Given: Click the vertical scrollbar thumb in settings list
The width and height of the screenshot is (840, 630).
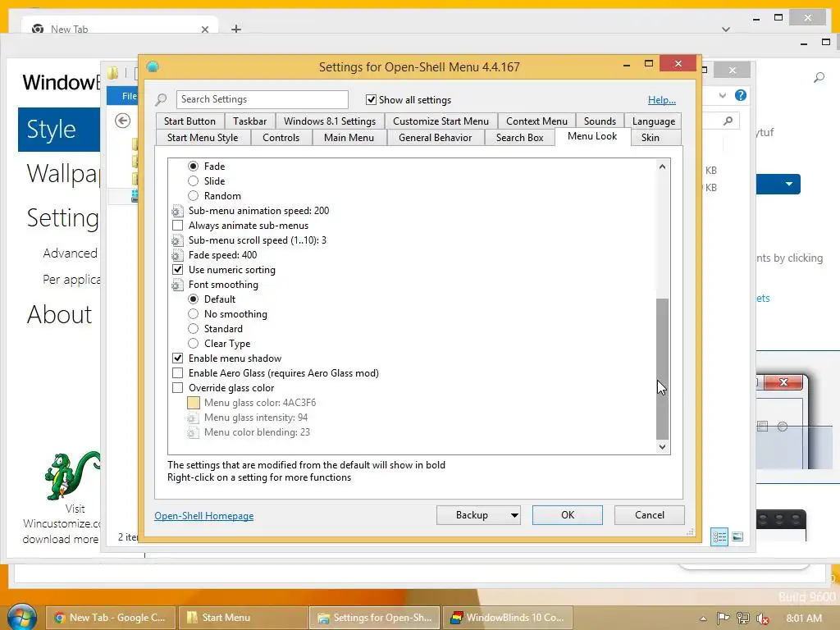Looking at the screenshot, I should (x=662, y=368).
